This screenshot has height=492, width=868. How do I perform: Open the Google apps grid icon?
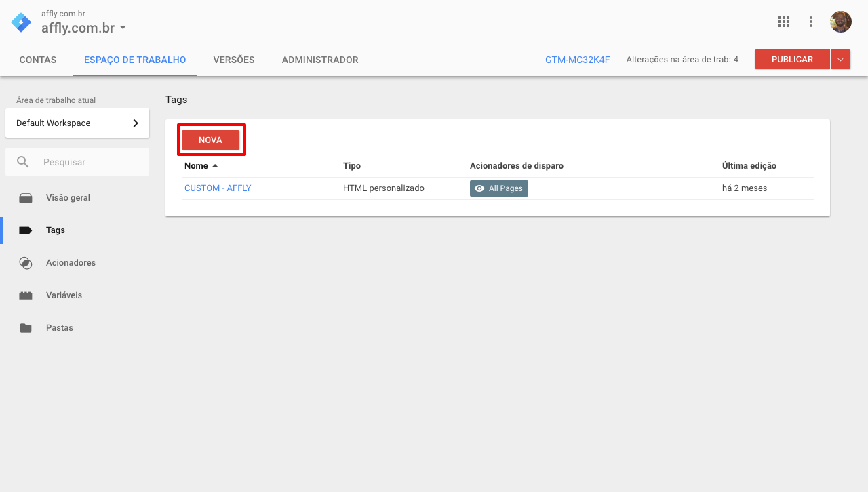pyautogui.click(x=784, y=22)
